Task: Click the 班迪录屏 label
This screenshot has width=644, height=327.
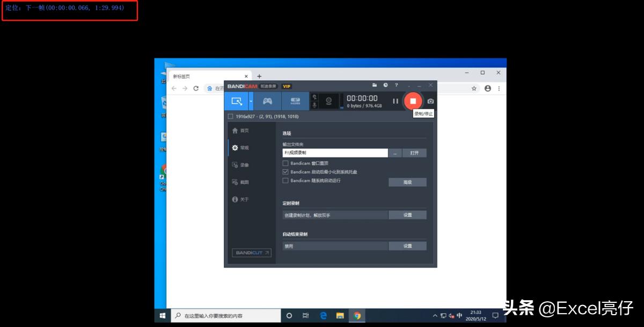Action: (x=269, y=86)
